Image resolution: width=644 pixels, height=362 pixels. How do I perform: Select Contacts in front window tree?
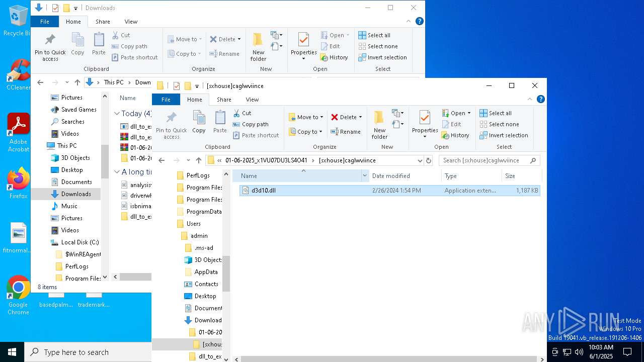pyautogui.click(x=206, y=284)
